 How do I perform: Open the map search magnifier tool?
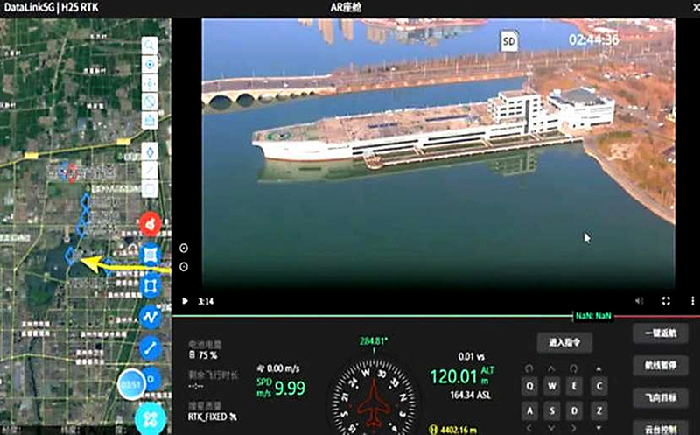[x=150, y=46]
